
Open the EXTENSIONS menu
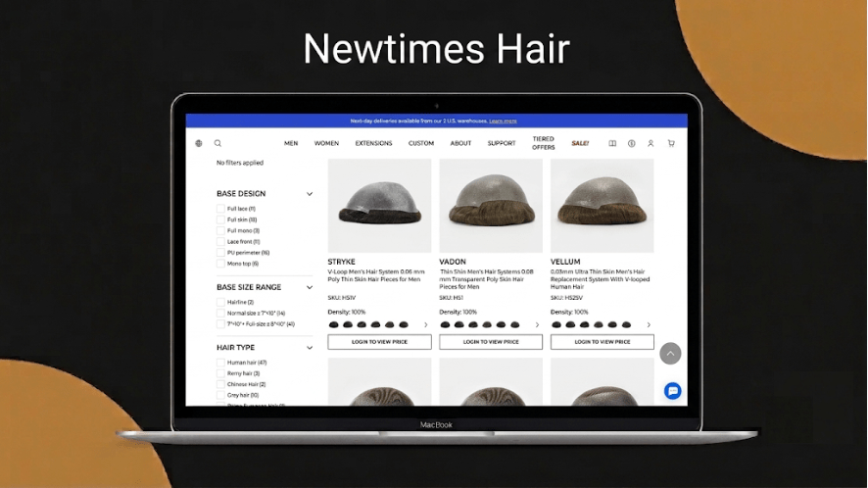pos(373,143)
